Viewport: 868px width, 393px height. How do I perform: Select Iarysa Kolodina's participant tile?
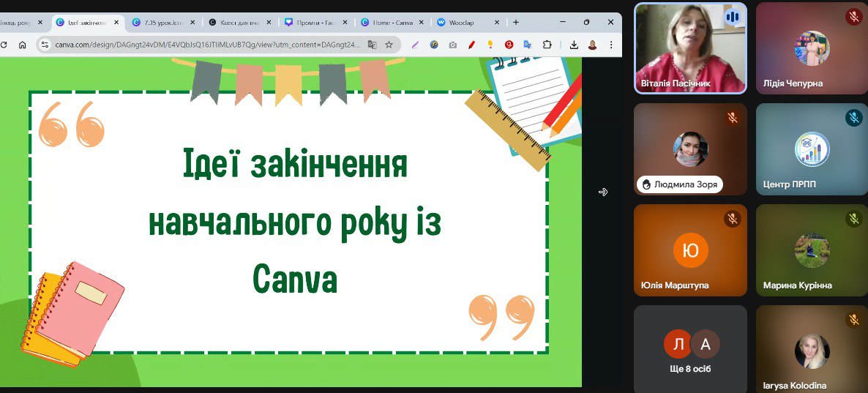pos(812,349)
